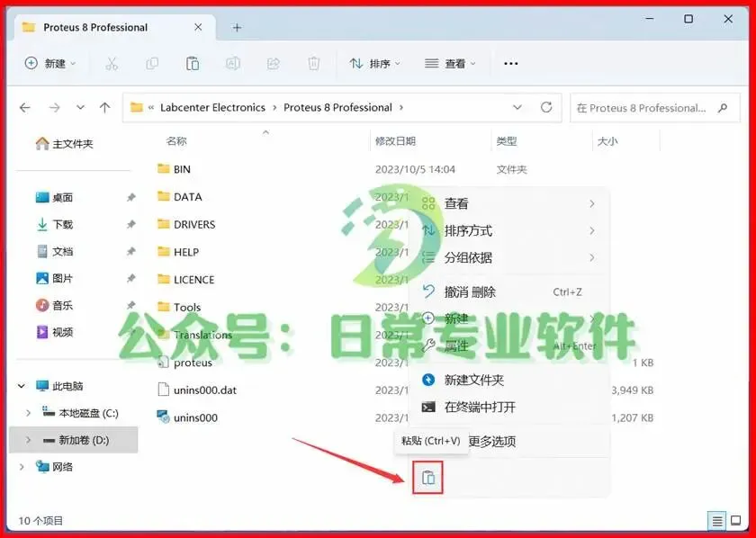The width and height of the screenshot is (756, 538).
Task: Click Proteus 8 Professional breadcrumb segment
Action: pyautogui.click(x=337, y=107)
